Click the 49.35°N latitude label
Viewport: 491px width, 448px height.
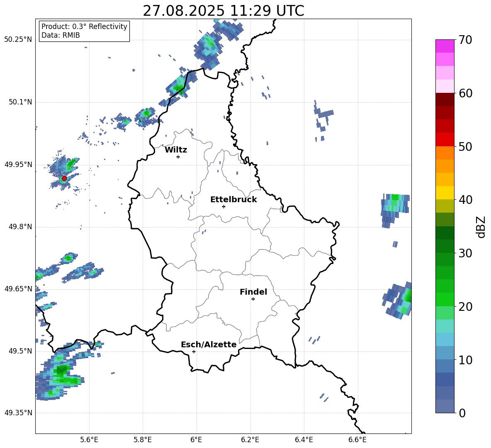[18, 413]
